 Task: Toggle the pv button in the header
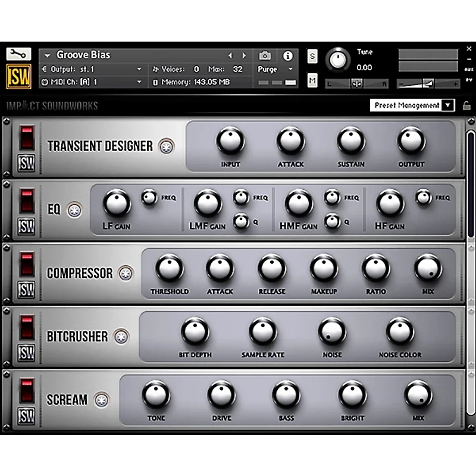(469, 80)
